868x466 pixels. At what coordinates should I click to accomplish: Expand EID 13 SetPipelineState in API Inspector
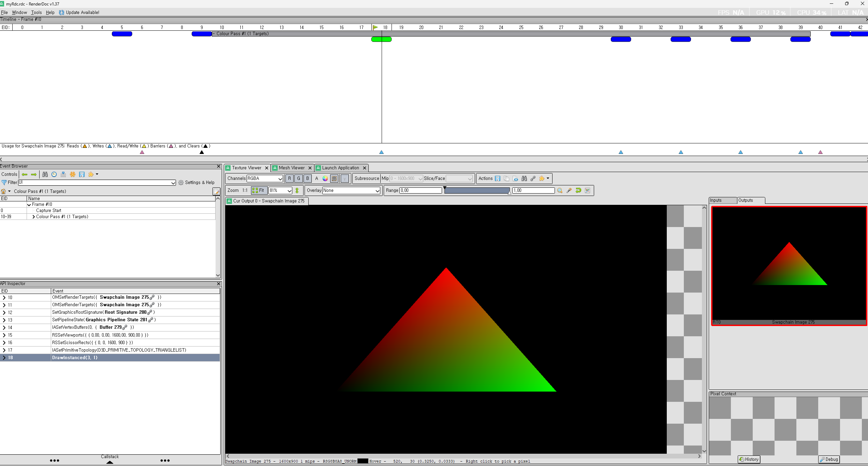coord(4,320)
